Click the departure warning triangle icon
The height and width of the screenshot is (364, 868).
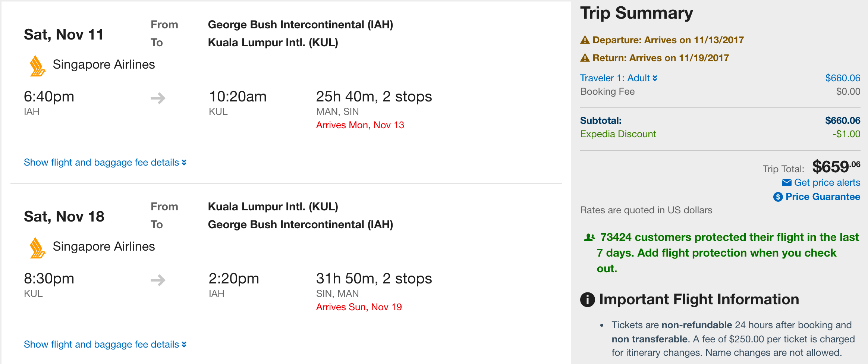585,40
